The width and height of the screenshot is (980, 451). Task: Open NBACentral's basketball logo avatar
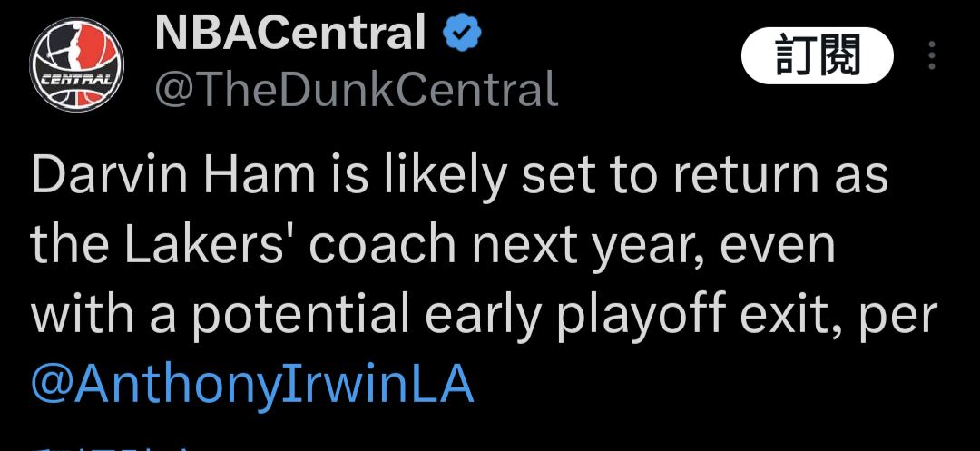click(77, 64)
